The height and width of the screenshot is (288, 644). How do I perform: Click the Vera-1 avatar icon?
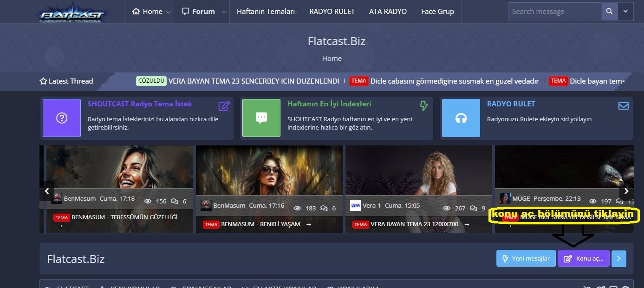pos(356,205)
